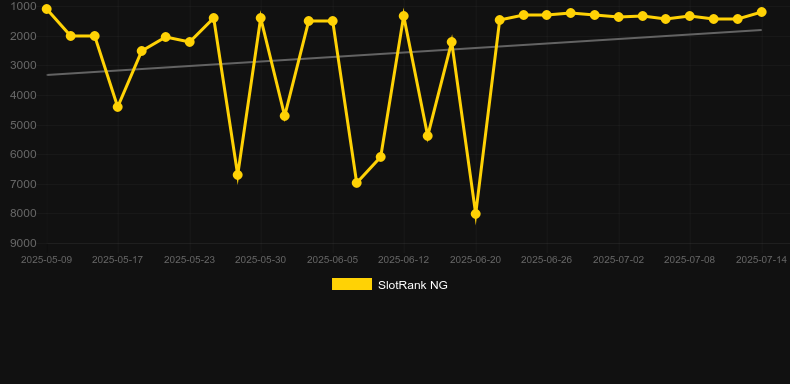Image resolution: width=790 pixels, height=384 pixels.
Task: Select the data point above 2025-05-30
Action: click(260, 18)
